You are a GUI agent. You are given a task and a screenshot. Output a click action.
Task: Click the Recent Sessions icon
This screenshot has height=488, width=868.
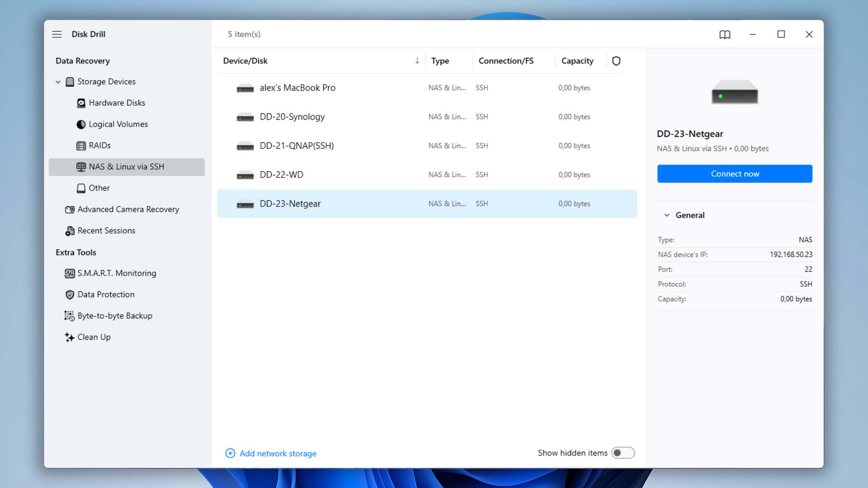coord(69,231)
